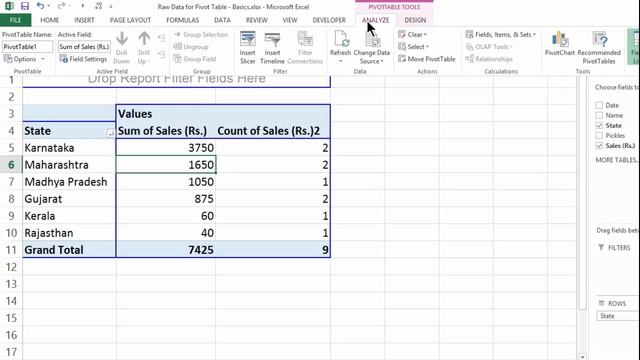The height and width of the screenshot is (360, 640).
Task: Open Change Data Source dropdown arrow
Action: [382, 61]
